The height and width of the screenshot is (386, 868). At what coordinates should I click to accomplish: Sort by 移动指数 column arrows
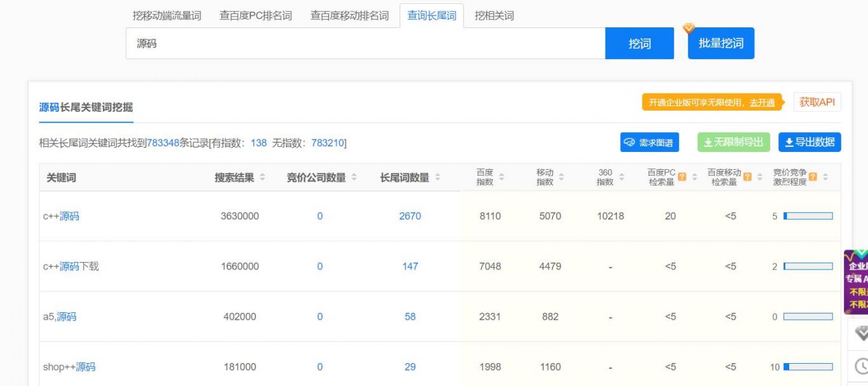coord(561,177)
